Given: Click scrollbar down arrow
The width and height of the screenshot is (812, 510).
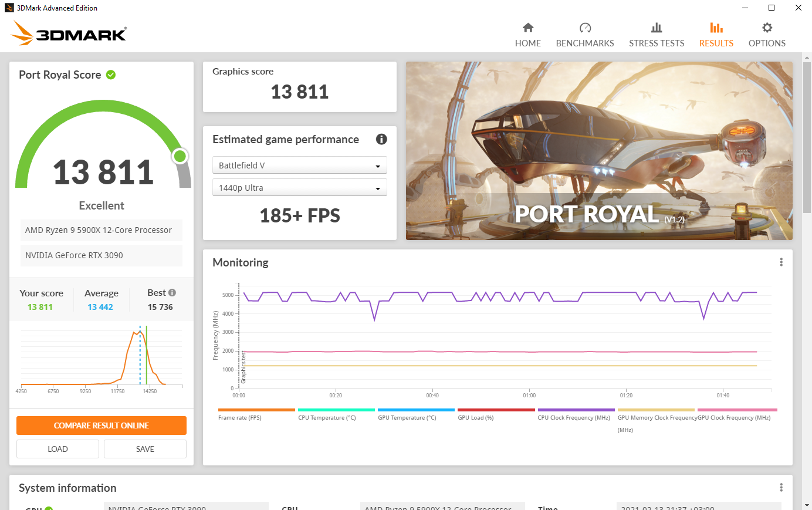Looking at the screenshot, I should 807,505.
